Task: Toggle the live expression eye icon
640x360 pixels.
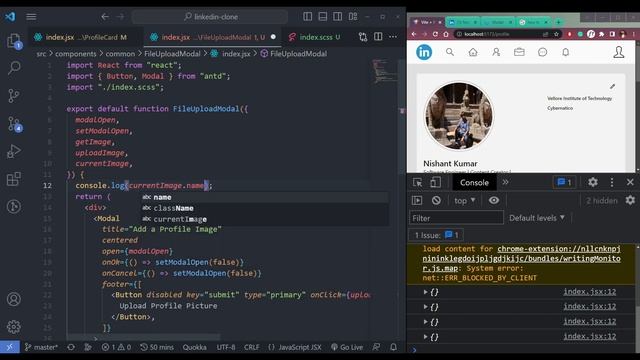Action: pos(494,200)
